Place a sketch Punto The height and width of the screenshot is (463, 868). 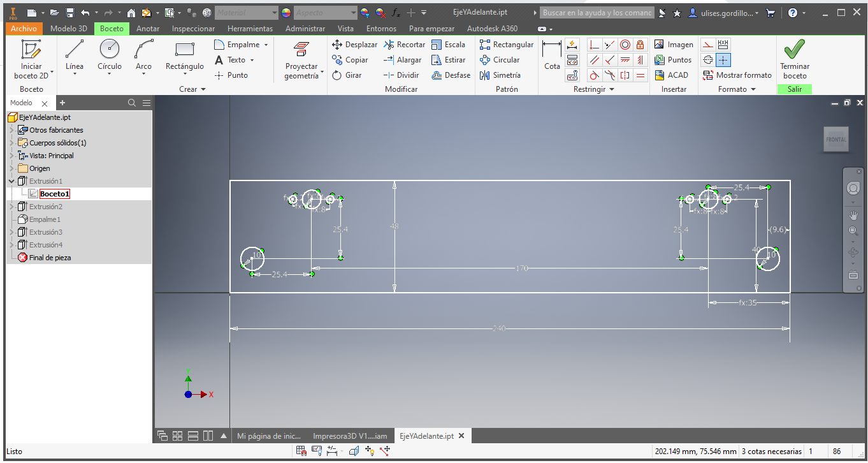[231, 75]
